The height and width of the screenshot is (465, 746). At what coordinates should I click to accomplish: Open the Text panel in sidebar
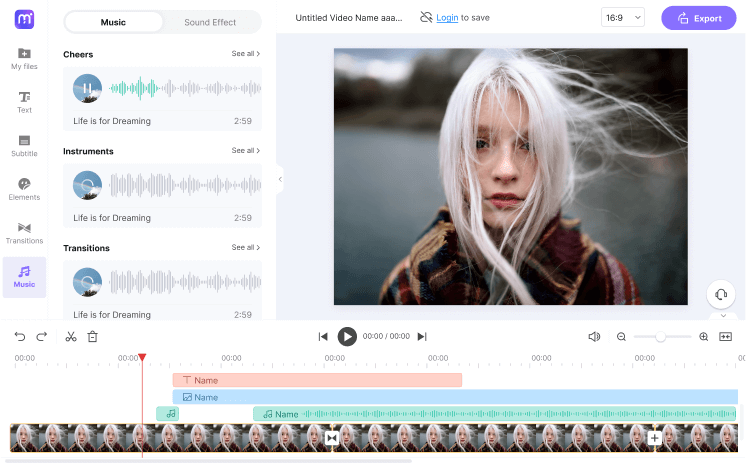24,102
